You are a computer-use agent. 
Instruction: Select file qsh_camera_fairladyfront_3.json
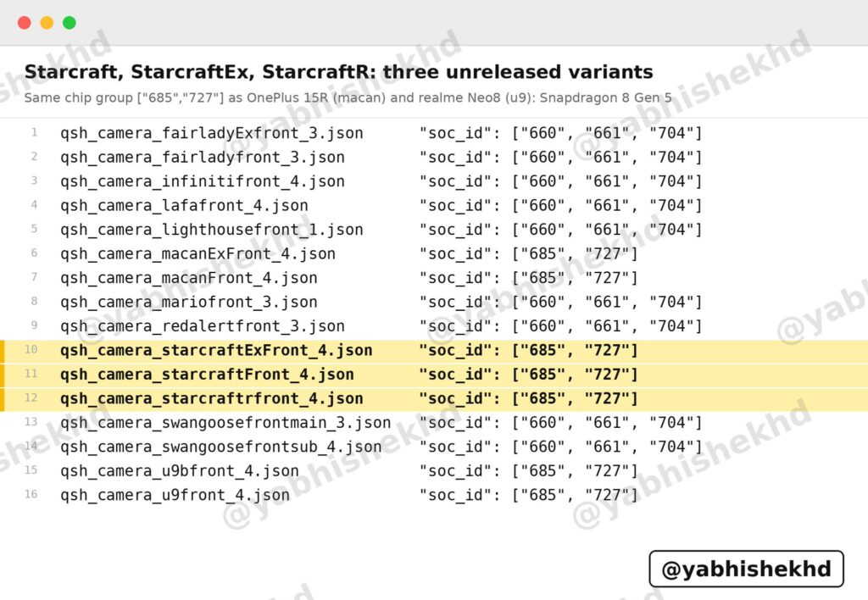203,158
